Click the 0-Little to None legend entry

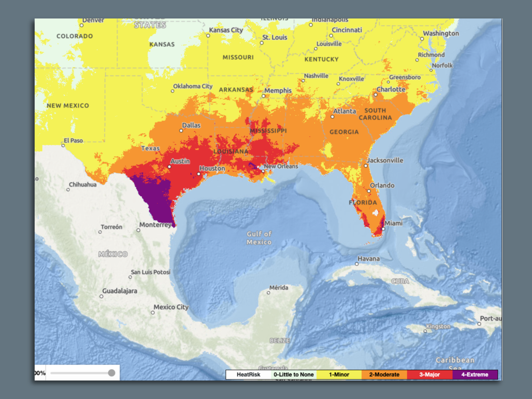(294, 374)
